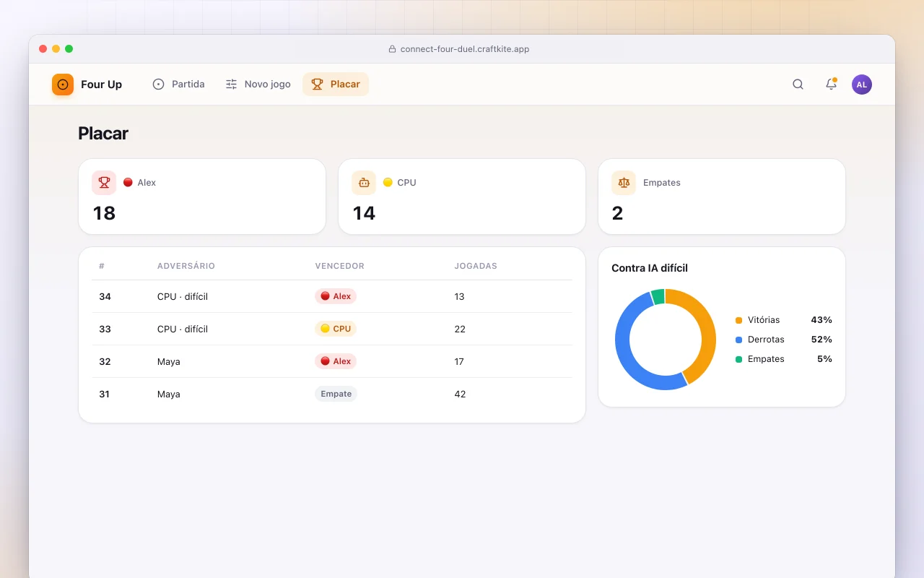This screenshot has width=924, height=578.
Task: Click the robot icon on CPU card
Action: [364, 183]
